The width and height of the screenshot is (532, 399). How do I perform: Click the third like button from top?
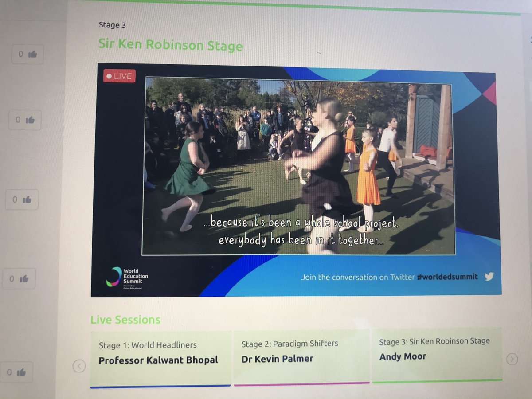[x=22, y=199]
